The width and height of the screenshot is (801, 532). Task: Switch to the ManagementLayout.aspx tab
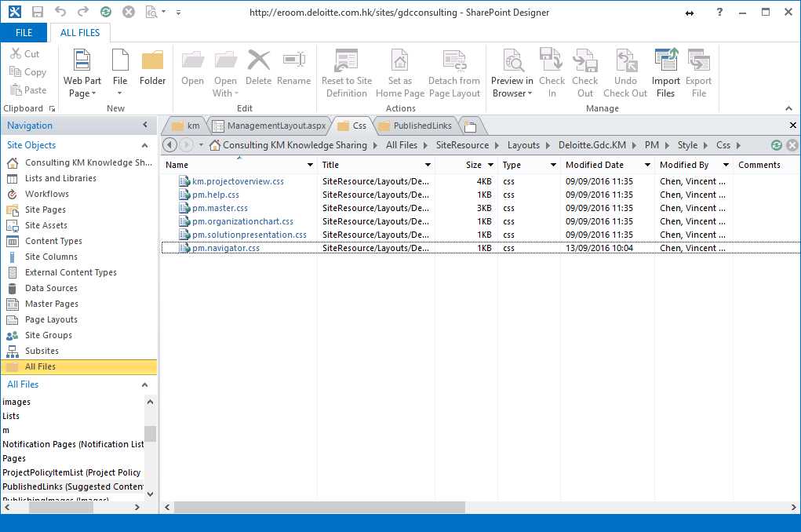(268, 126)
